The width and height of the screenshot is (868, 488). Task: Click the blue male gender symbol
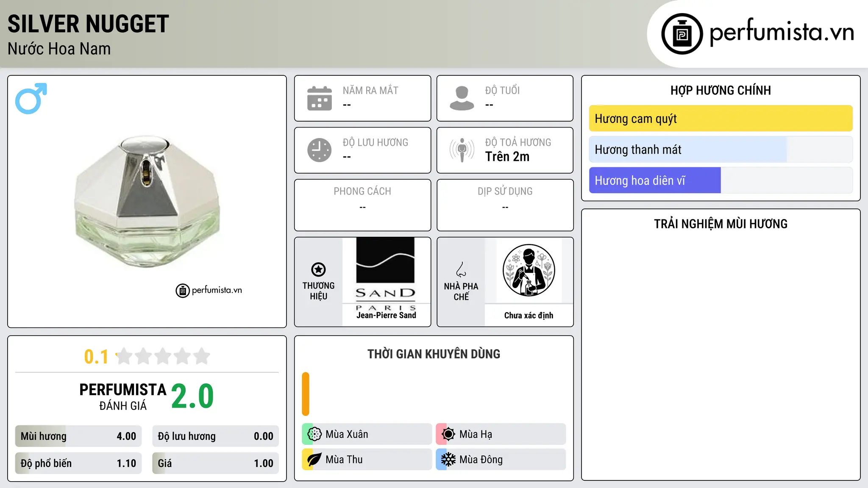click(x=31, y=98)
